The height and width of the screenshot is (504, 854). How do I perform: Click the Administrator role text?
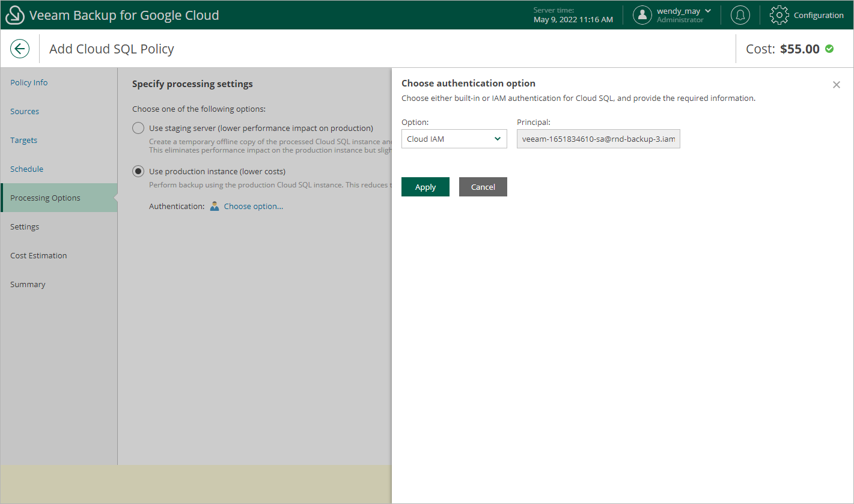pos(680,20)
